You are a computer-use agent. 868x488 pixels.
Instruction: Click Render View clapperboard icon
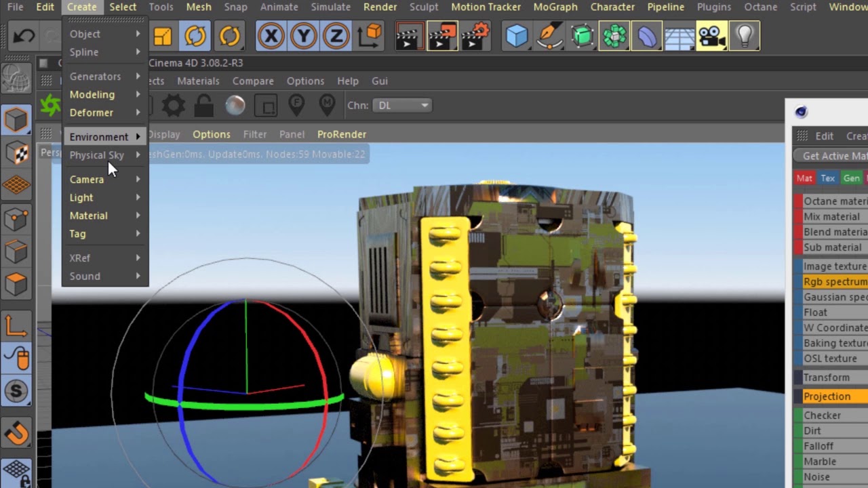(409, 36)
